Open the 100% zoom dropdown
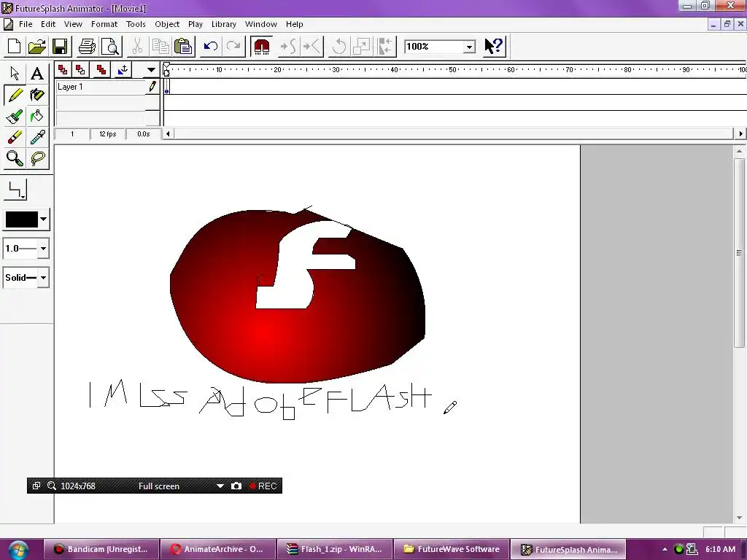Screen dimensions: 747x560 [x=469, y=47]
